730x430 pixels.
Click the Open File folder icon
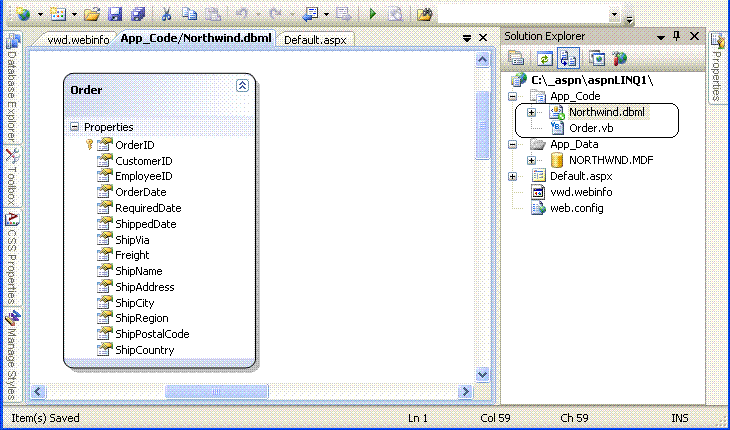pos(92,14)
